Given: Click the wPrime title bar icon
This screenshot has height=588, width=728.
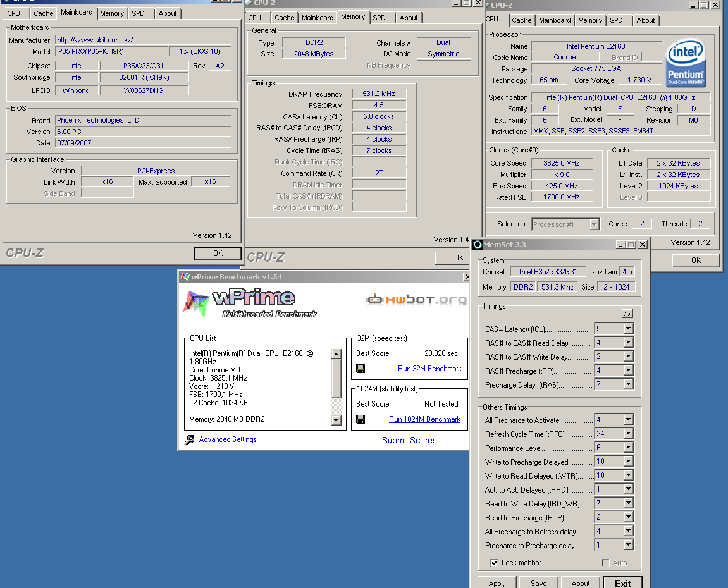Looking at the screenshot, I should click(185, 276).
